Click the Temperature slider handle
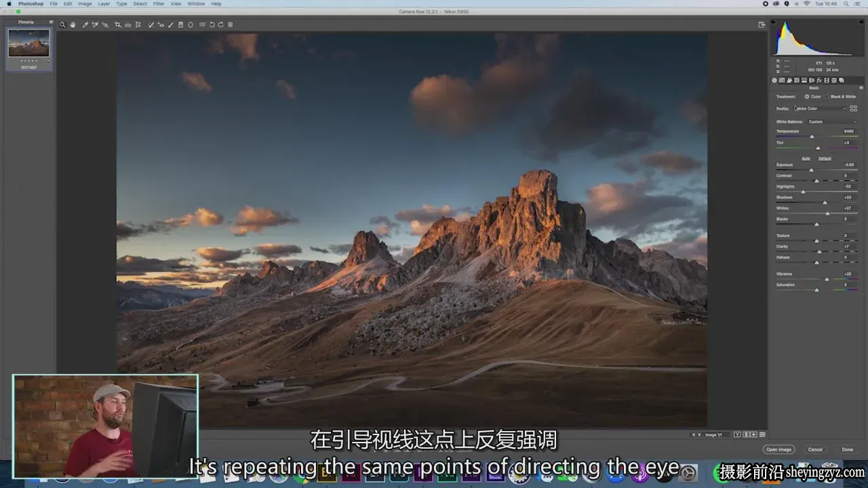The image size is (868, 488). click(x=812, y=137)
